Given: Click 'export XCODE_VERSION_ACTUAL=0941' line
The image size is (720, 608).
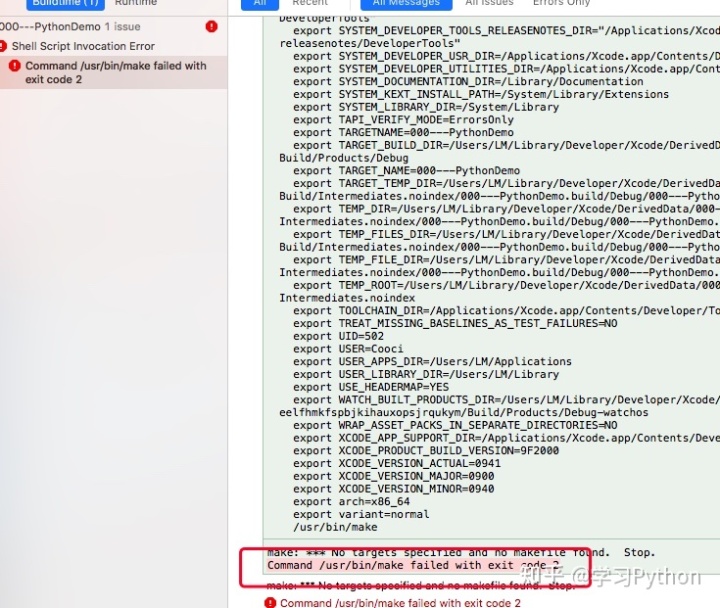Looking at the screenshot, I should coord(397,463).
